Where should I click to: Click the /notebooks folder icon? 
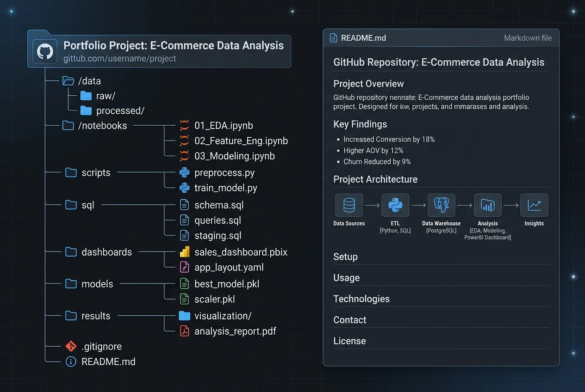pos(68,125)
